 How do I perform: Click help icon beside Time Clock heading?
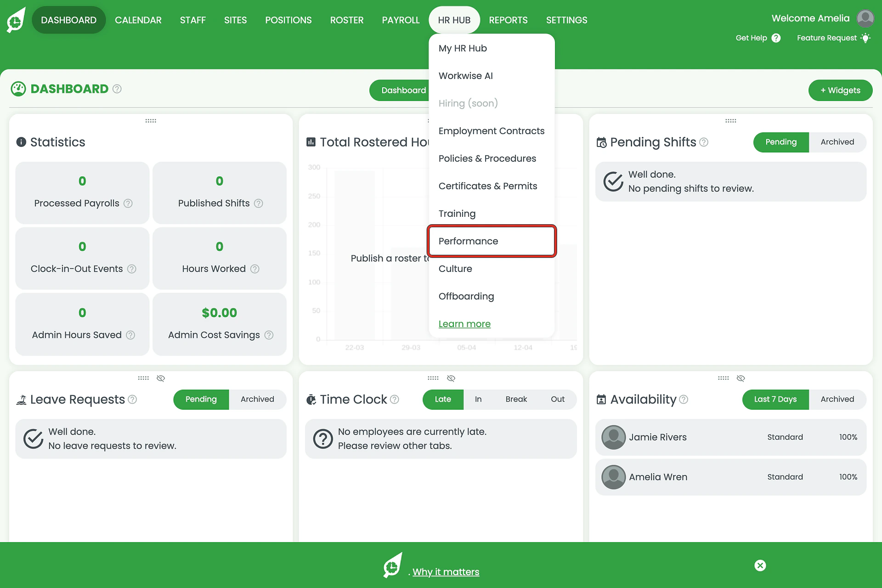395,400
